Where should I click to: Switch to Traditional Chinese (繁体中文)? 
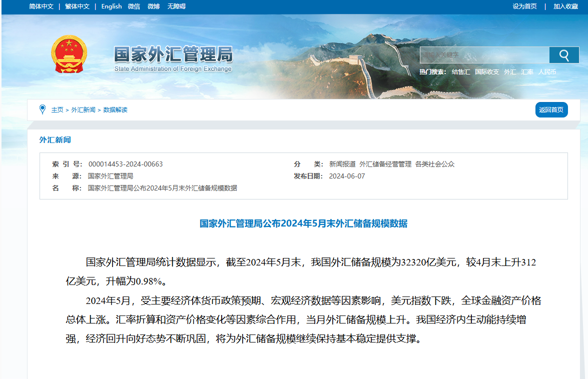(x=77, y=6)
